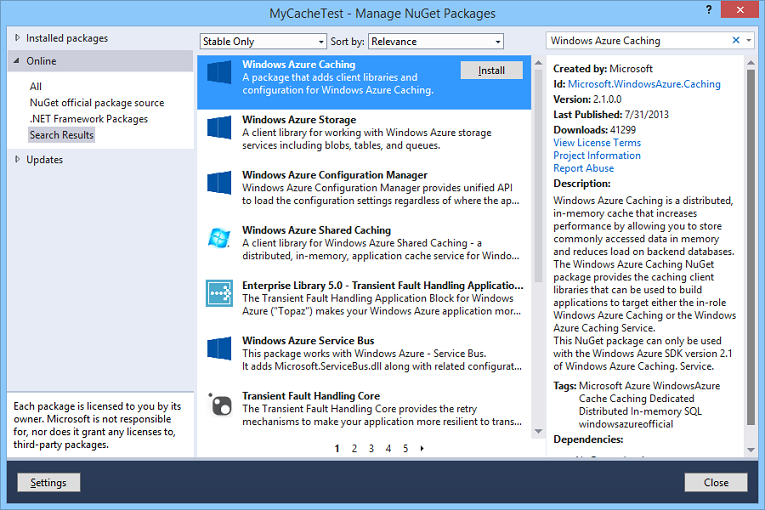Viewport: 765px width, 510px height.
Task: Click the Version 2.1.0.0 text
Action: tap(587, 99)
